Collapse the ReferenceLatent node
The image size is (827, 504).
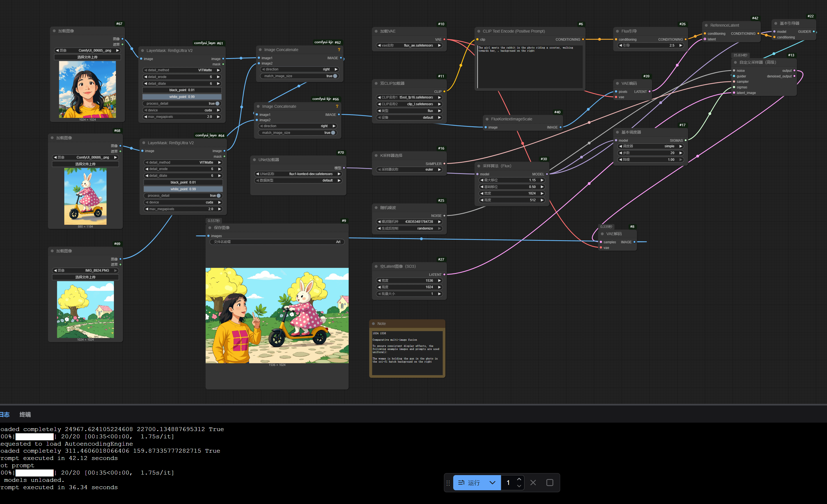click(706, 25)
